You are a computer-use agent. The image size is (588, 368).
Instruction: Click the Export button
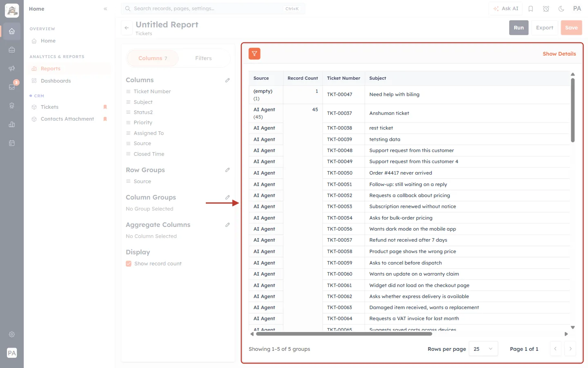(x=544, y=28)
